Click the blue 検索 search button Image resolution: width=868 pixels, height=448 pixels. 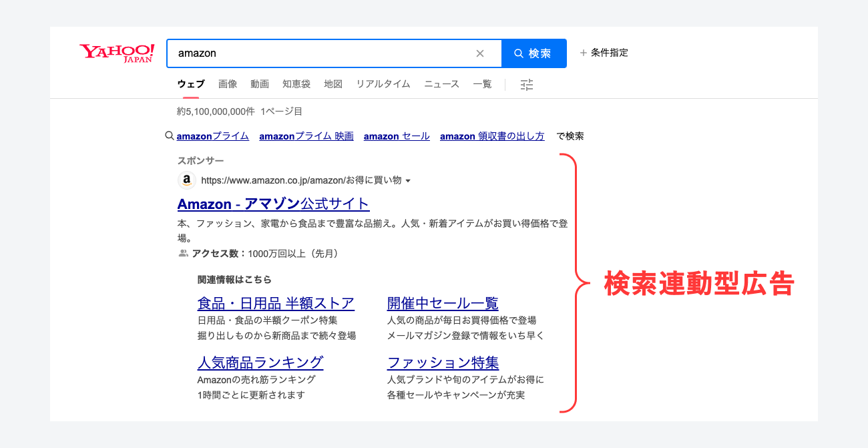coord(534,53)
